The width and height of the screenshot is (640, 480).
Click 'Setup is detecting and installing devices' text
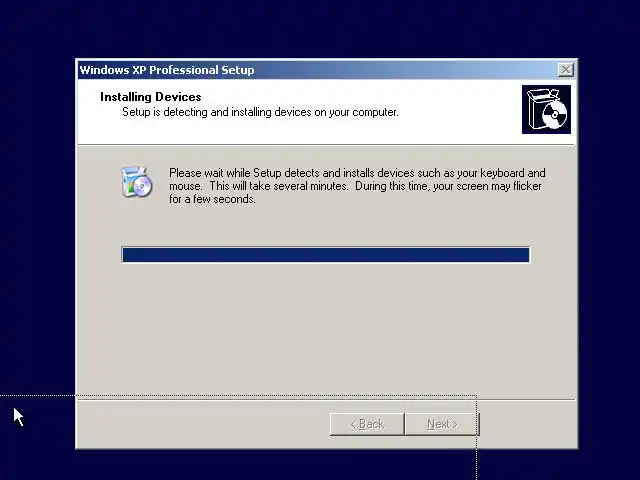pos(260,112)
